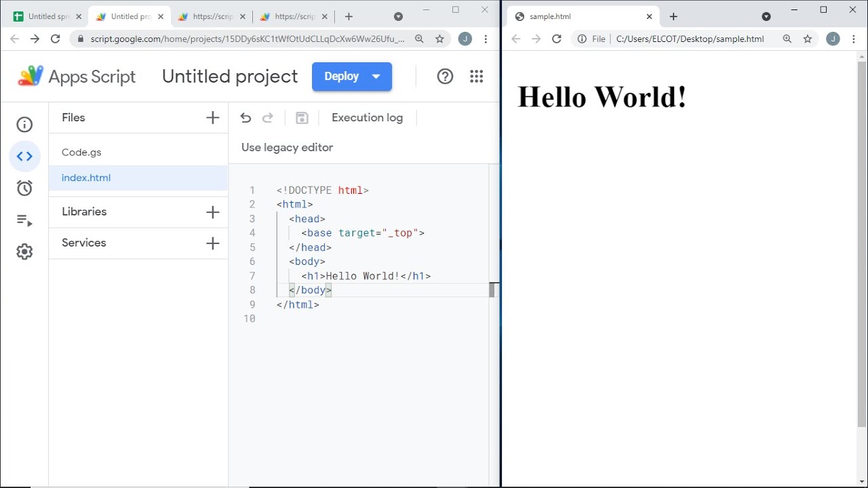Go forward in the Apps Script browser window
The width and height of the screenshot is (868, 488).
pyautogui.click(x=35, y=39)
